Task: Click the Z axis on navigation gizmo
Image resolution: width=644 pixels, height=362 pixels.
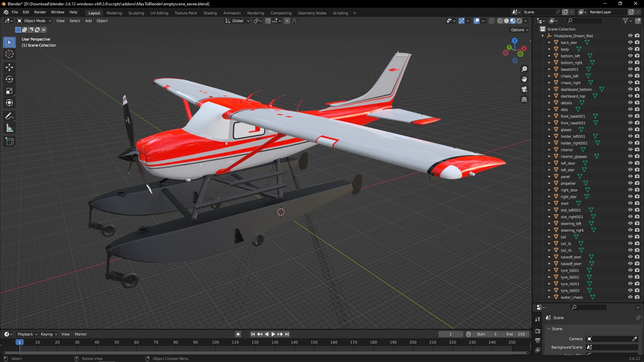Action: [x=515, y=41]
